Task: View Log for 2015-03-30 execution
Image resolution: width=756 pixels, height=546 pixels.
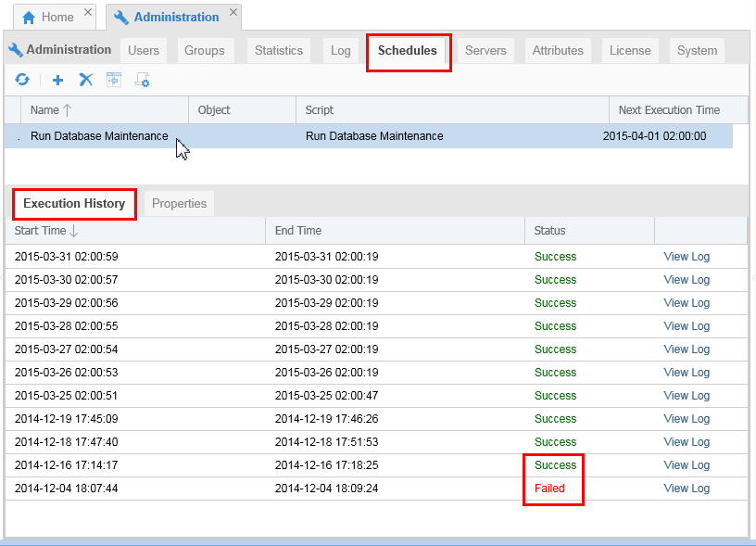Action: pyautogui.click(x=687, y=280)
